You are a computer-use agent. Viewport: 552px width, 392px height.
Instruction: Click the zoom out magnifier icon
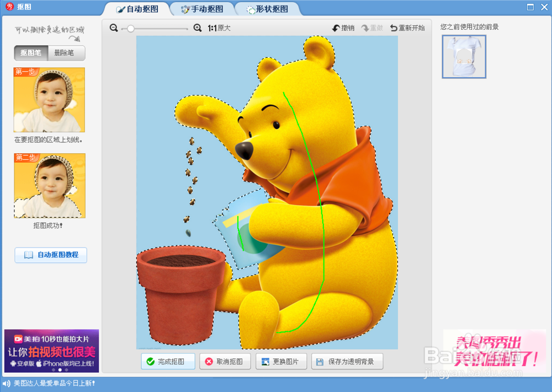(113, 28)
